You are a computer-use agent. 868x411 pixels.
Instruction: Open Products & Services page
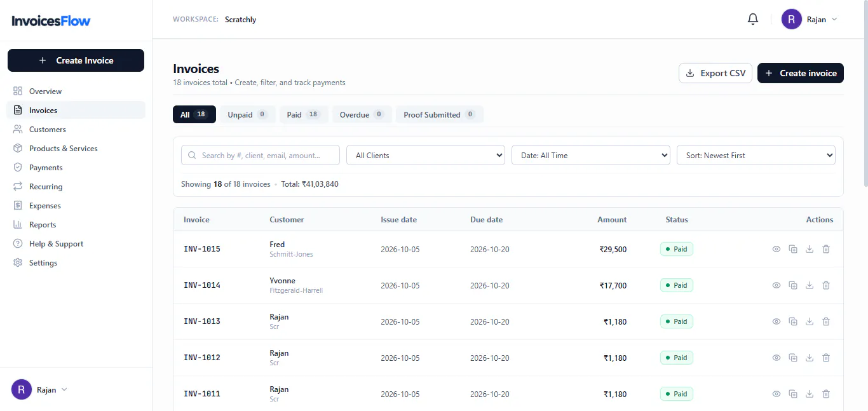tap(76, 148)
